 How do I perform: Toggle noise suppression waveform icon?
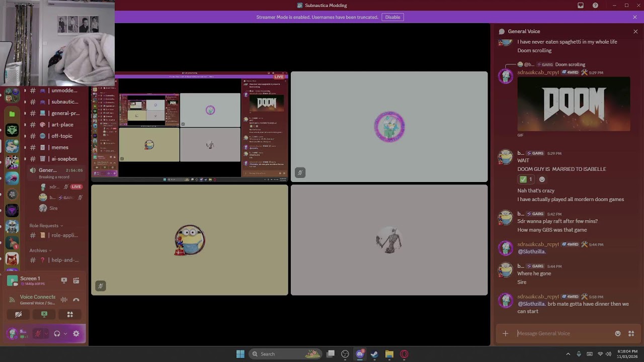pyautogui.click(x=64, y=300)
